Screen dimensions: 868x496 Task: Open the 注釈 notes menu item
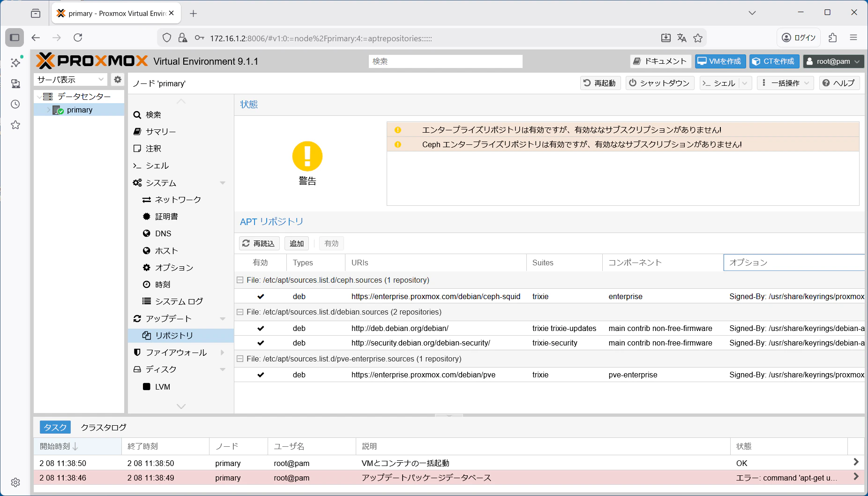(x=181, y=149)
